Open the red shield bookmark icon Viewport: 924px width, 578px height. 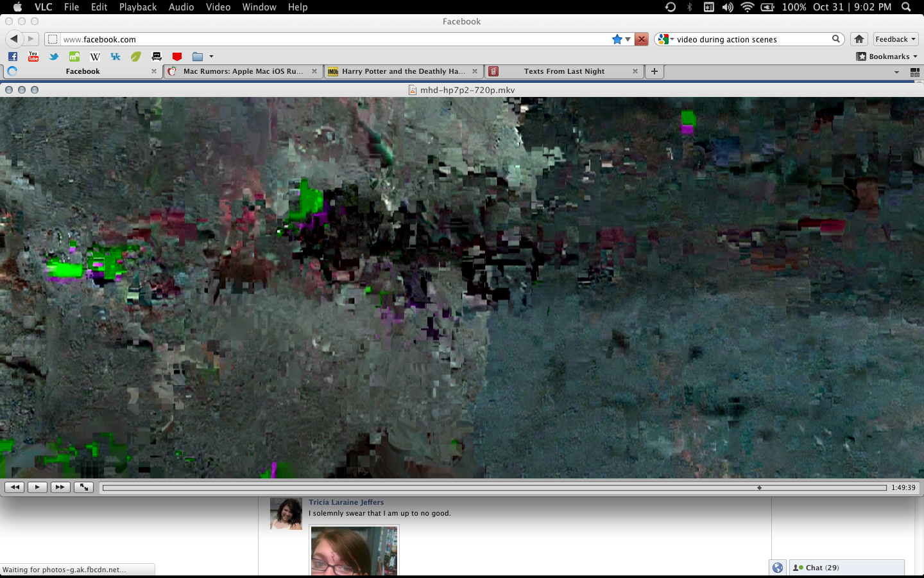point(177,57)
